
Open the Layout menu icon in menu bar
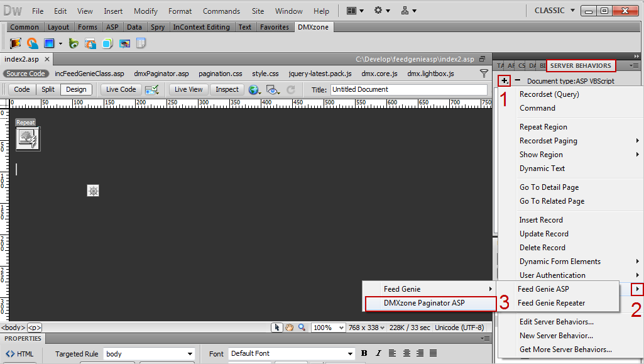[355, 11]
